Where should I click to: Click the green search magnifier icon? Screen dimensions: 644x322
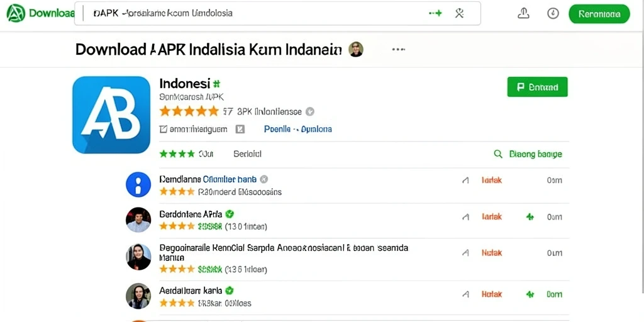498,154
